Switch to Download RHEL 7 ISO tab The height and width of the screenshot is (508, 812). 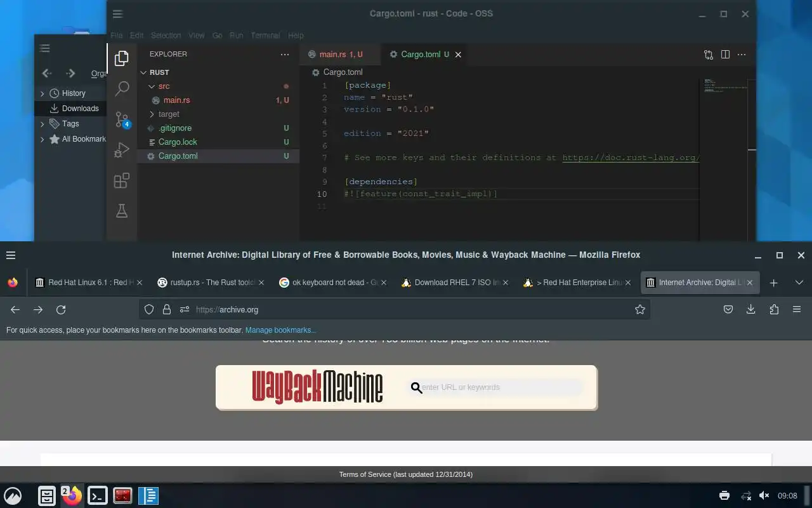454,283
